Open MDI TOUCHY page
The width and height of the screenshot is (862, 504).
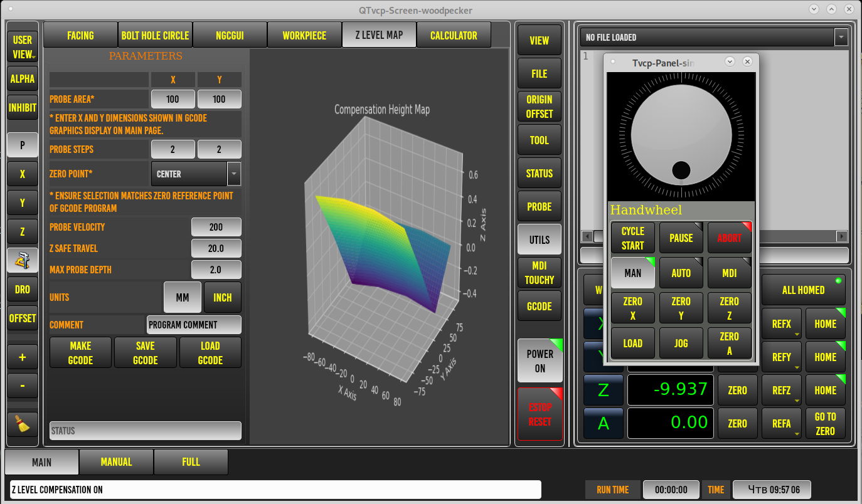tap(540, 273)
